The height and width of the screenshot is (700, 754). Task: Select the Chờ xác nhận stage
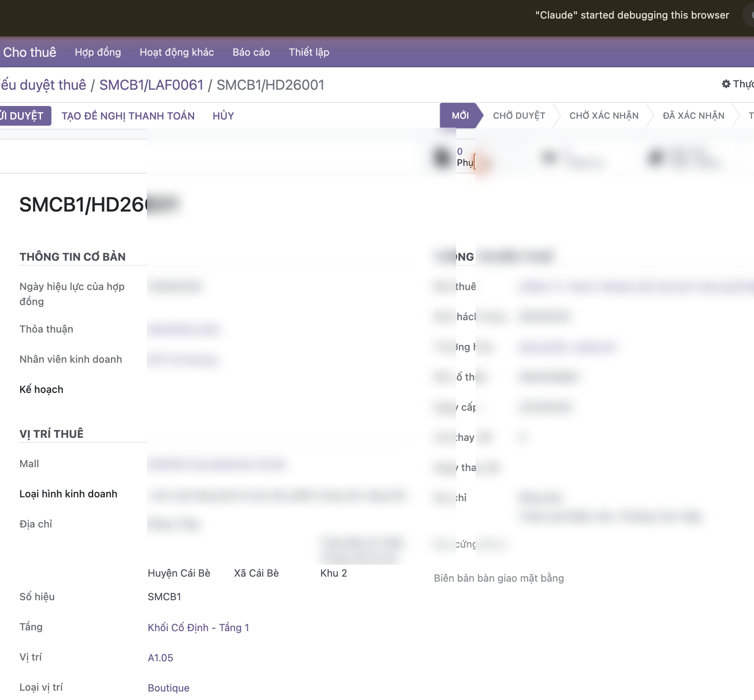604,115
